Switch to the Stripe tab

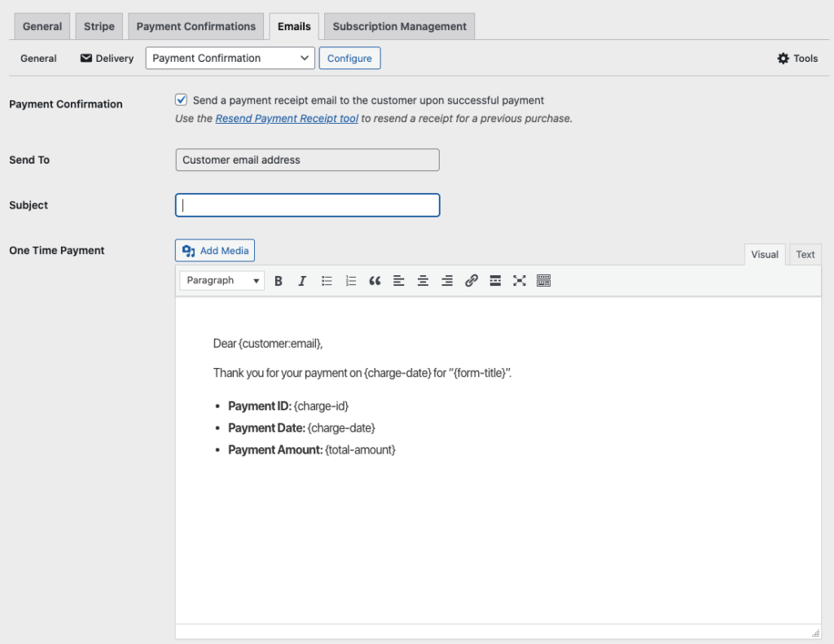pyautogui.click(x=99, y=26)
